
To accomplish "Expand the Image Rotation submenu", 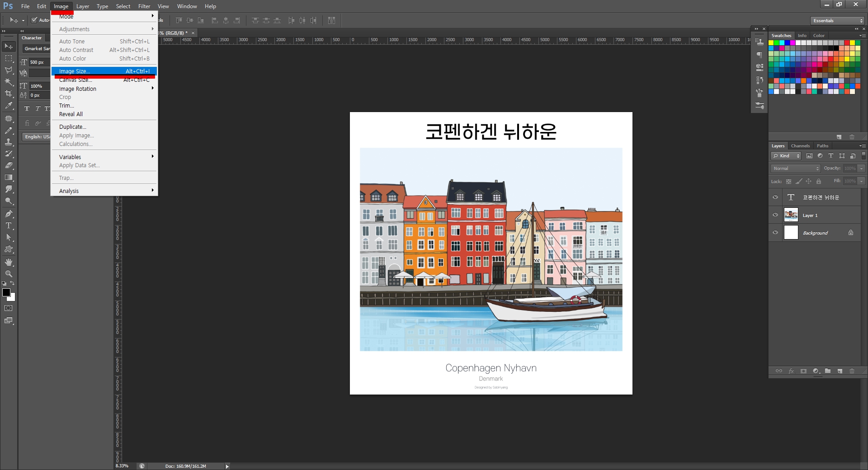I will [x=77, y=89].
